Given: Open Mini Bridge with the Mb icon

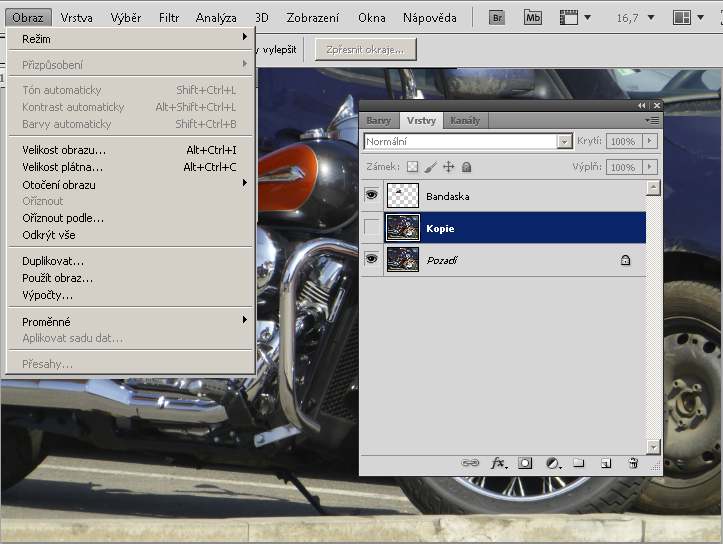Looking at the screenshot, I should [533, 17].
